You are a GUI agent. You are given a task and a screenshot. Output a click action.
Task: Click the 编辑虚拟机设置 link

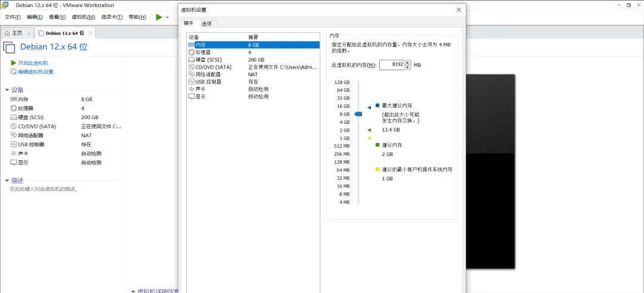(x=35, y=72)
